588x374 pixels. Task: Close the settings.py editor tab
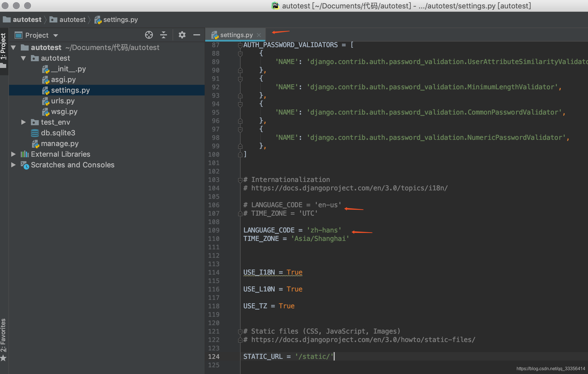tap(259, 35)
